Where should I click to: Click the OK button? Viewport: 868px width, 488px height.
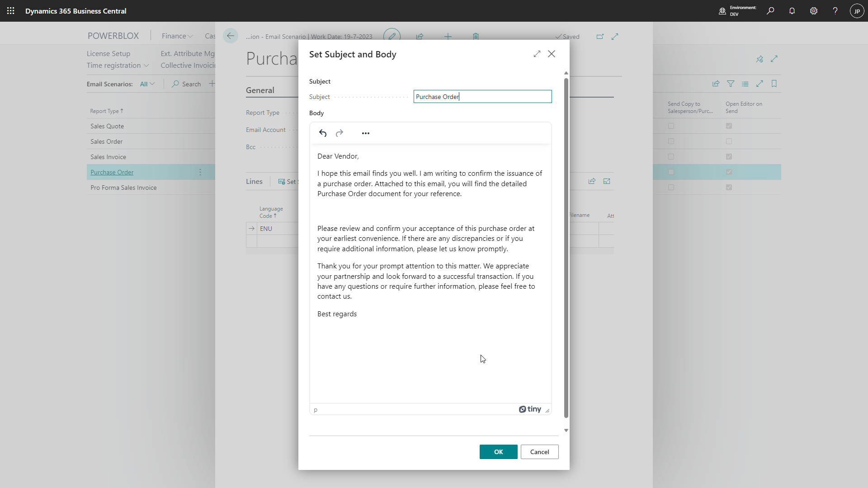[x=498, y=452]
